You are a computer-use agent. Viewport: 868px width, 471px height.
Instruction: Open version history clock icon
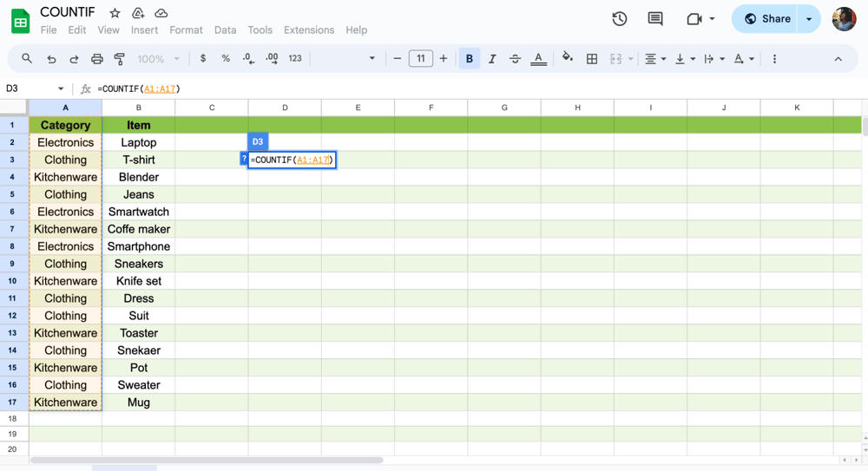tap(620, 19)
